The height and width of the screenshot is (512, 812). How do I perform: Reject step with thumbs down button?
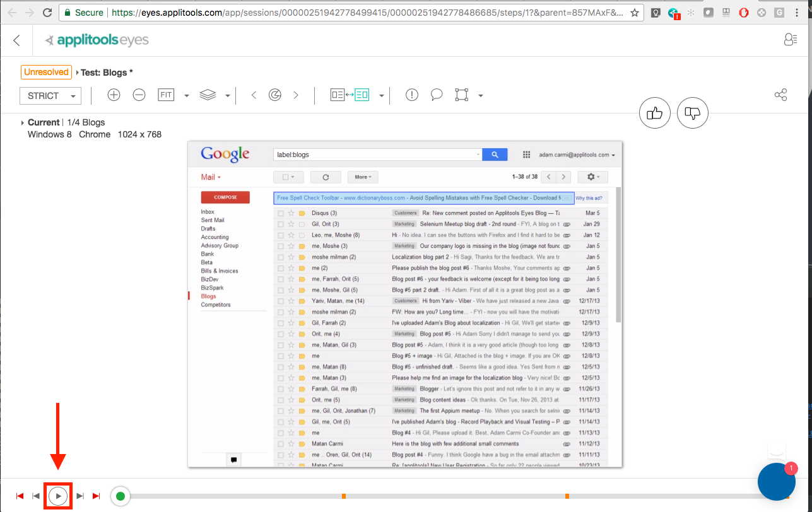point(693,113)
